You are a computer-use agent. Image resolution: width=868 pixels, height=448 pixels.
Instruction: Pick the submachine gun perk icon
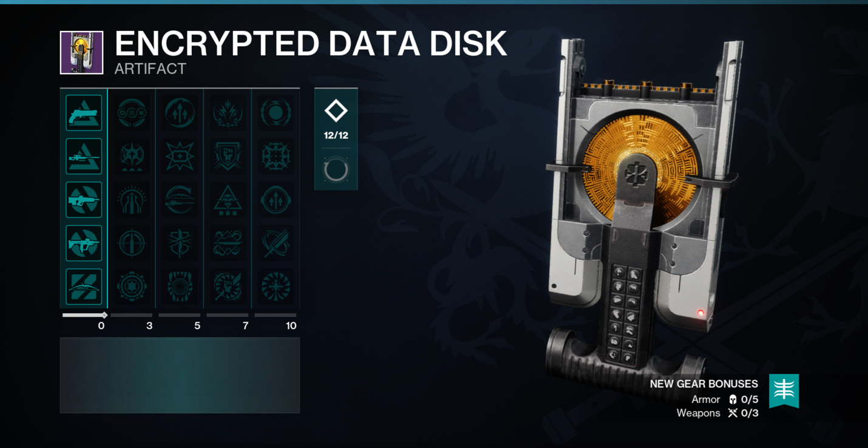click(84, 243)
